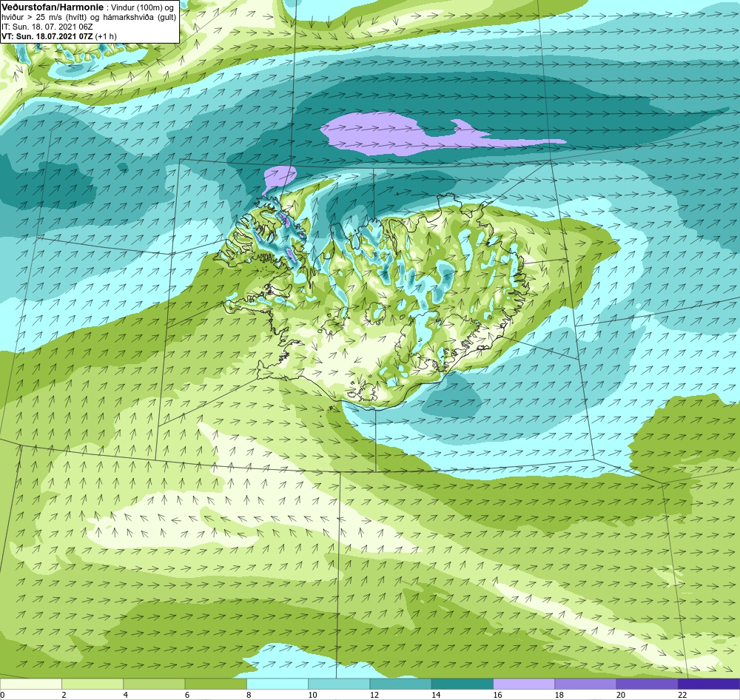
Task: Click the legend value "4"
Action: click(126, 695)
